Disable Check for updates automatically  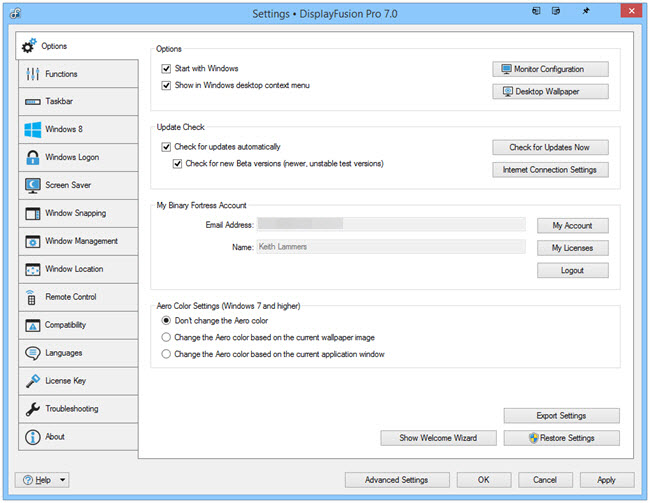tap(166, 147)
